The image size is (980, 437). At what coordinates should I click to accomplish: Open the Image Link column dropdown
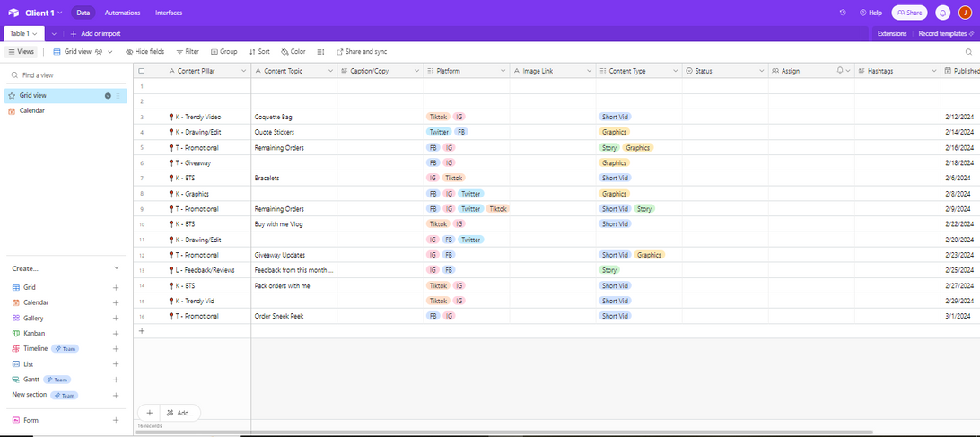pyautogui.click(x=589, y=71)
